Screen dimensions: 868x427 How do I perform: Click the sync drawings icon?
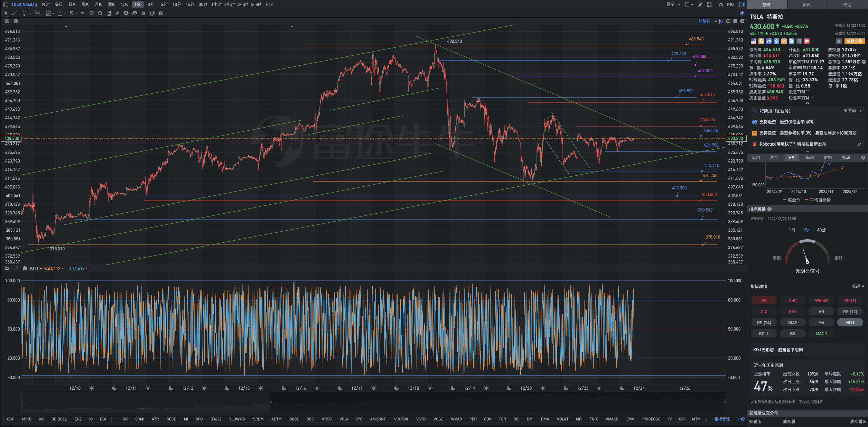(152, 13)
